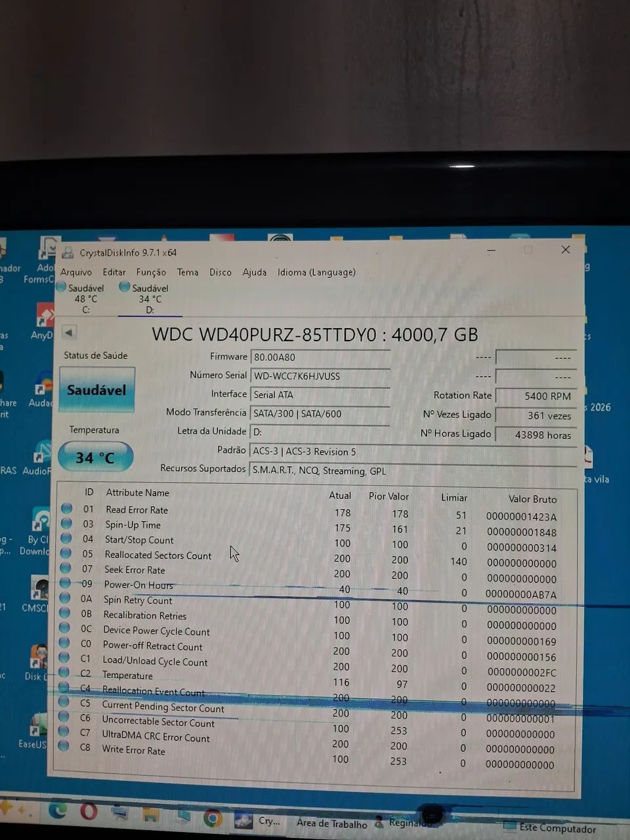Click the Limiar column header
This screenshot has width=630, height=840.
(454, 497)
